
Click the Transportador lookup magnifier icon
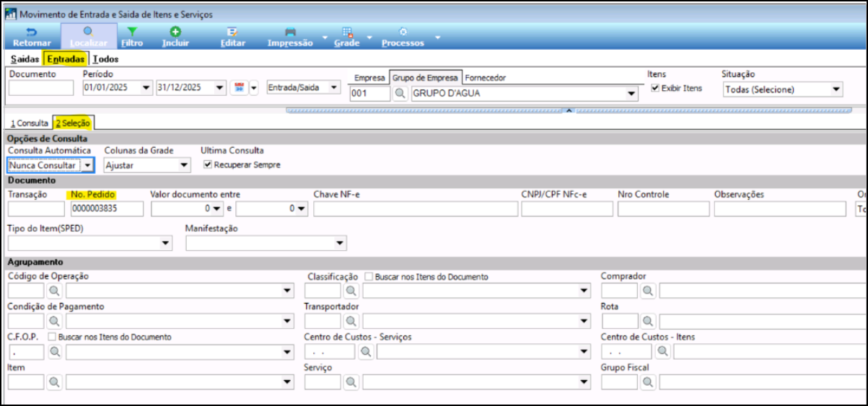pos(351,321)
